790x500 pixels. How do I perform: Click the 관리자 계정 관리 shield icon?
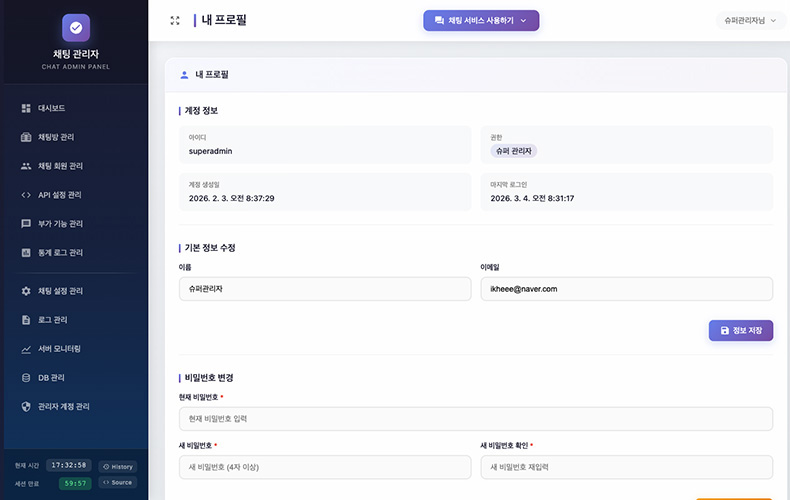pyautogui.click(x=26, y=406)
